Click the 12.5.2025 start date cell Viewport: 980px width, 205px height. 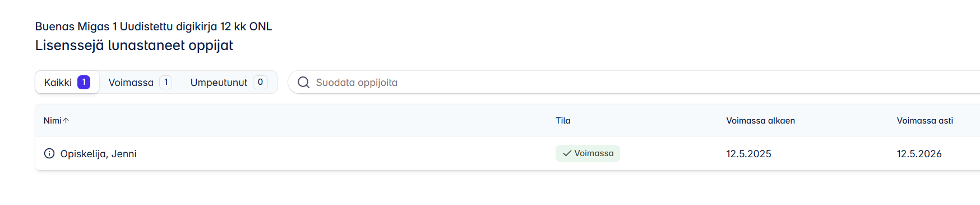(x=748, y=154)
